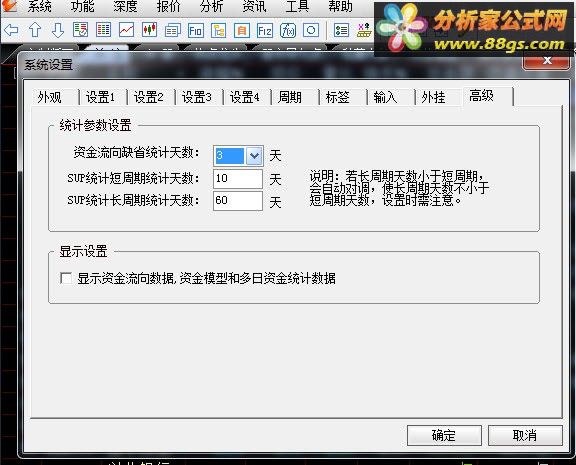576x465 pixels.
Task: Switch to the 外观 tab
Action: [x=50, y=98]
